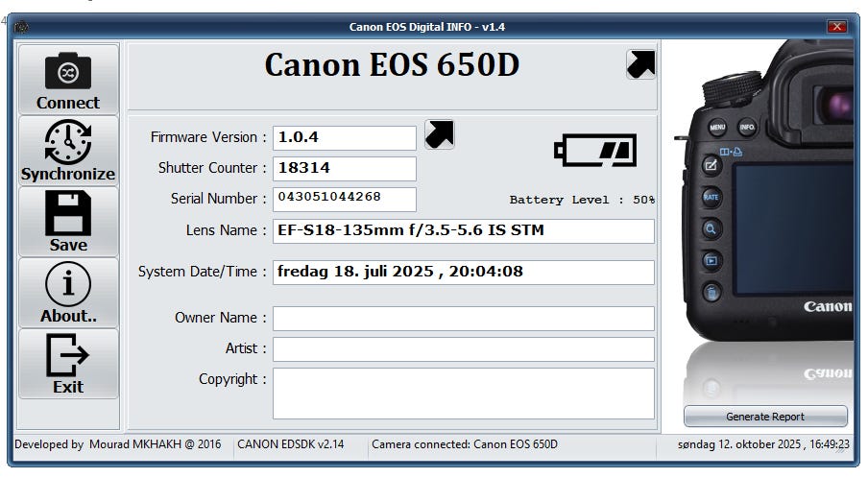Generate Report button click
The width and height of the screenshot is (868, 478).
pyautogui.click(x=765, y=416)
